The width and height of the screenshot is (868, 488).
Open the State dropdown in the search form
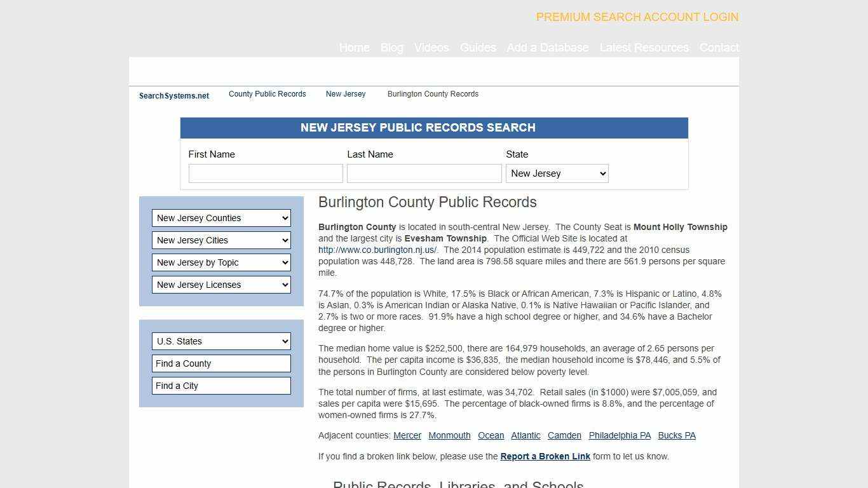pyautogui.click(x=557, y=173)
